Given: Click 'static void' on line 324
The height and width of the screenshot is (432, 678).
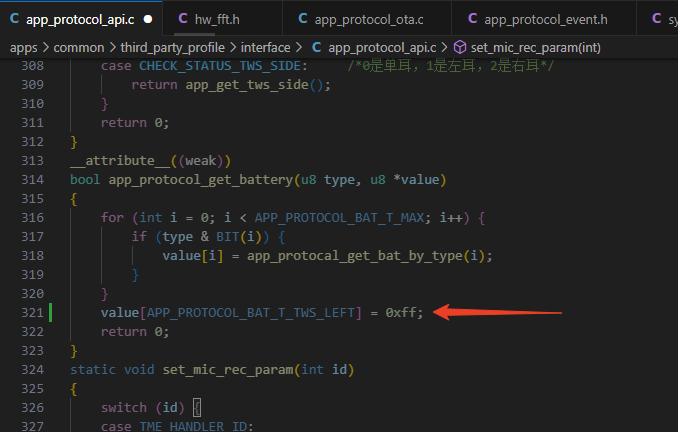Looking at the screenshot, I should pos(112,370).
